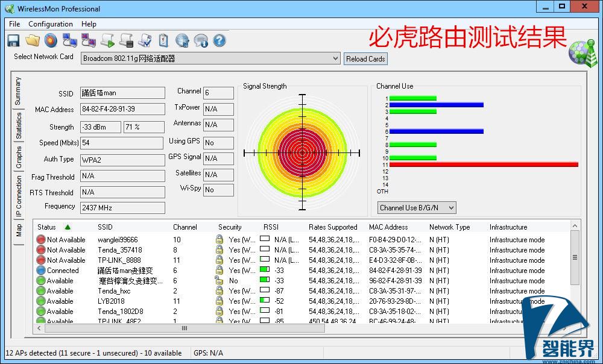Click the save floppy disk toolbar icon
Image resolution: width=603 pixels, height=364 pixels.
tap(13, 40)
